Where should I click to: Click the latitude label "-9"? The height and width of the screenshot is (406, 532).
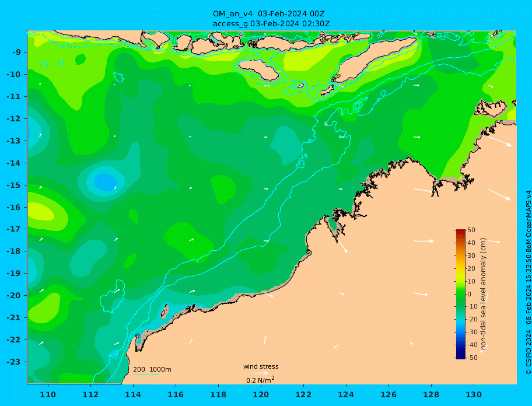pos(17,52)
